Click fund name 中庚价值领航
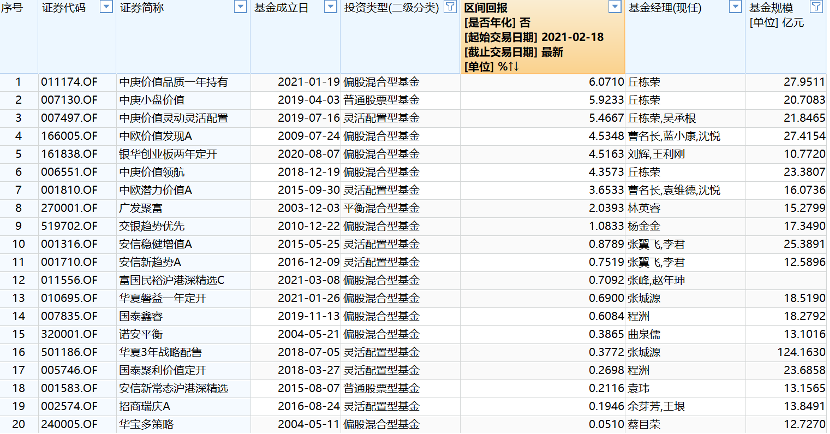Viewport: 830px width, 434px height. pos(152,172)
